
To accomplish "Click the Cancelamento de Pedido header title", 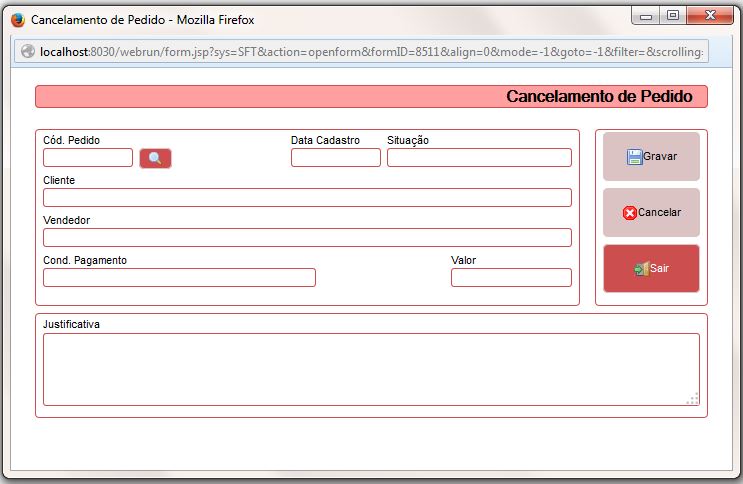I will [599, 97].
